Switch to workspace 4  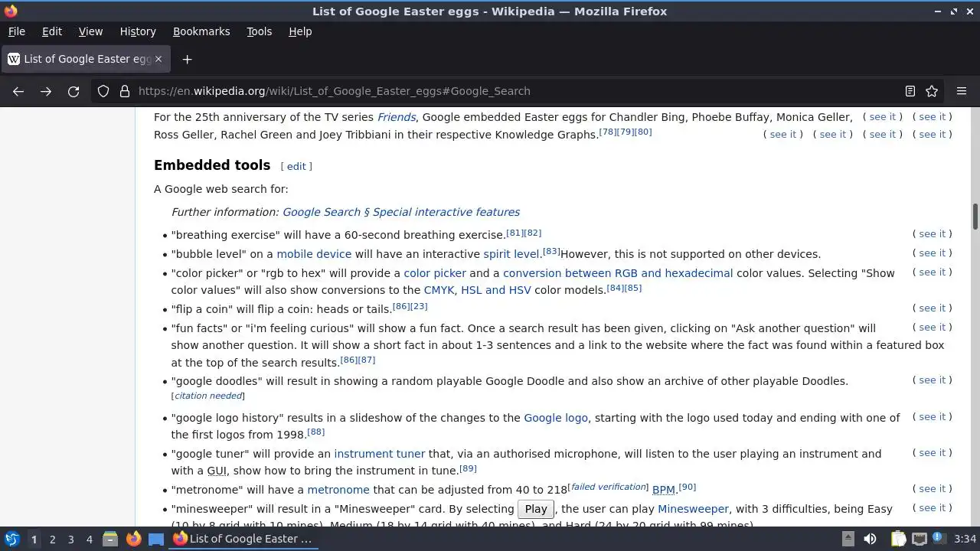89,539
